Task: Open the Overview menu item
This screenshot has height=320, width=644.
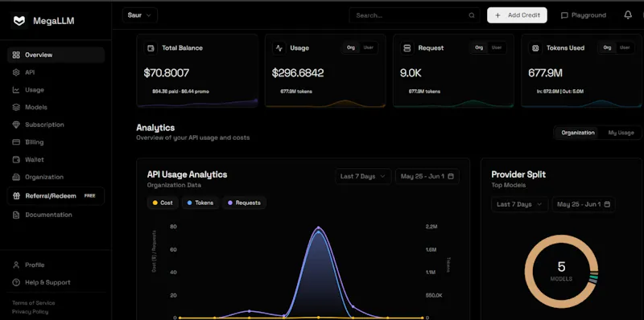Action: click(x=56, y=55)
